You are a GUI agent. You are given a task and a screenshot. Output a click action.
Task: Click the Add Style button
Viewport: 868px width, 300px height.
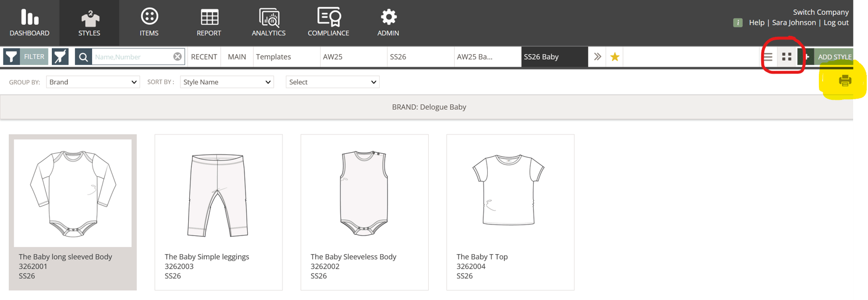click(829, 57)
